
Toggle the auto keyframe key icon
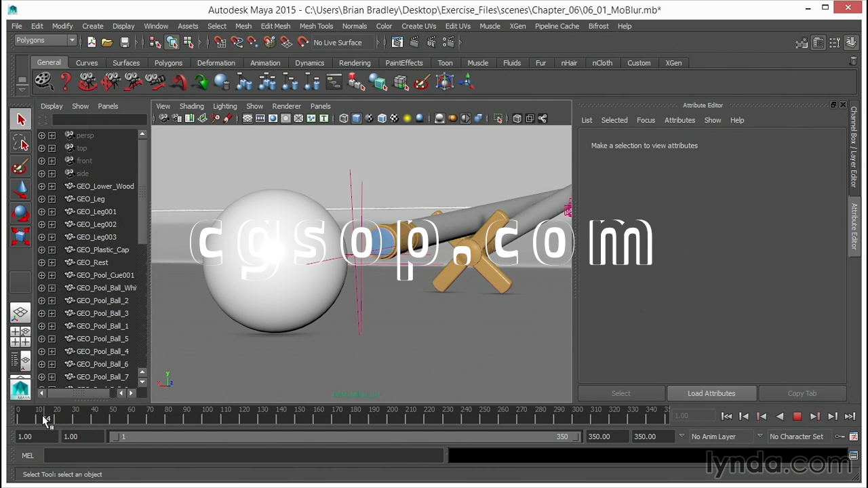point(841,436)
